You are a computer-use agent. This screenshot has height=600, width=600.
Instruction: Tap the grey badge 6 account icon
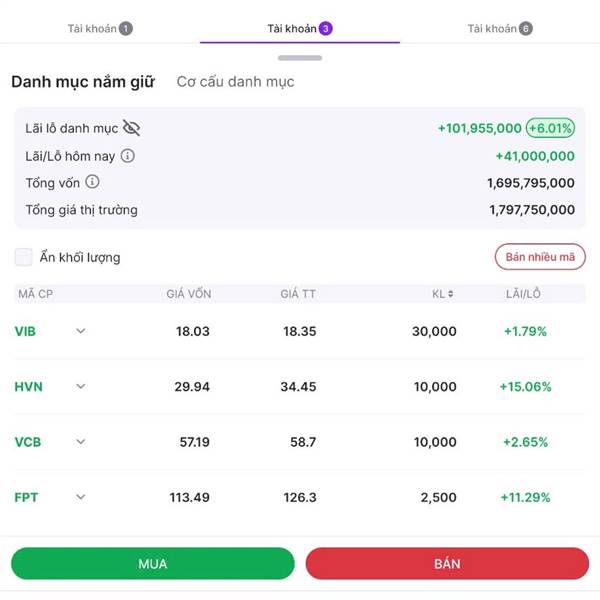point(526,28)
